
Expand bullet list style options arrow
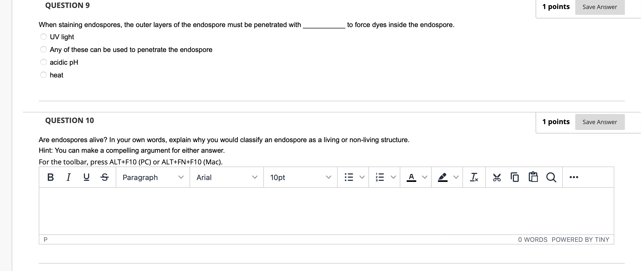tap(362, 177)
